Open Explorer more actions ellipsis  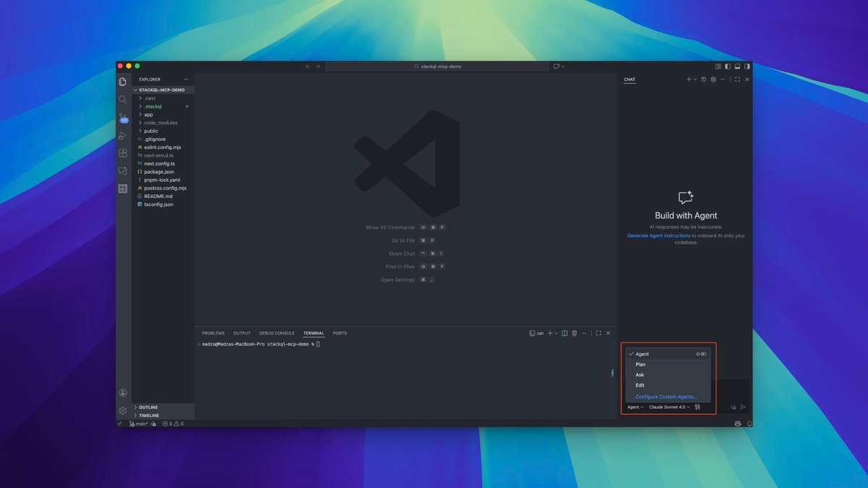click(x=186, y=80)
